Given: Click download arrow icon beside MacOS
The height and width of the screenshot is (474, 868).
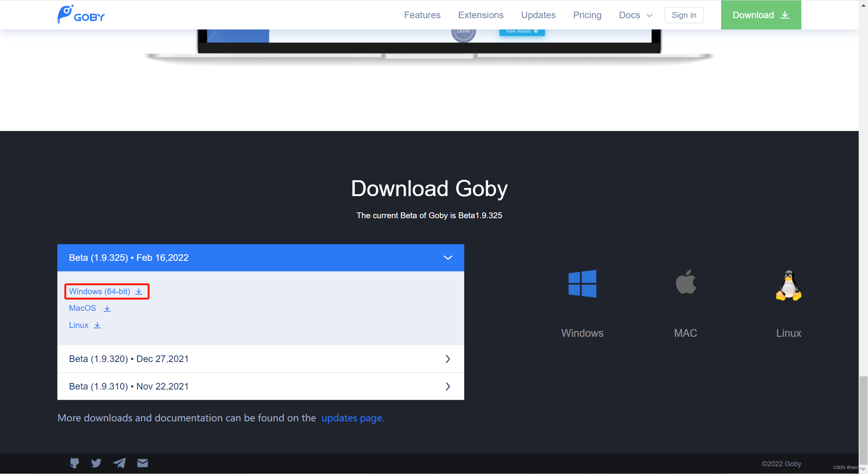Looking at the screenshot, I should (107, 309).
